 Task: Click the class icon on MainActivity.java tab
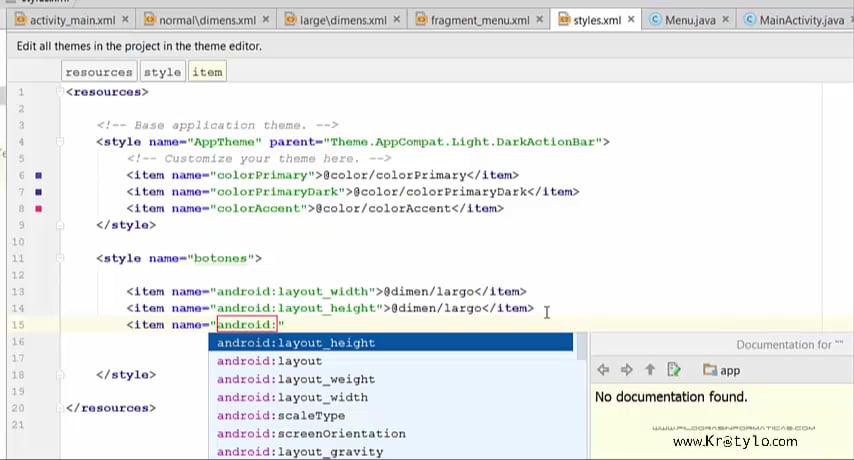click(x=750, y=20)
